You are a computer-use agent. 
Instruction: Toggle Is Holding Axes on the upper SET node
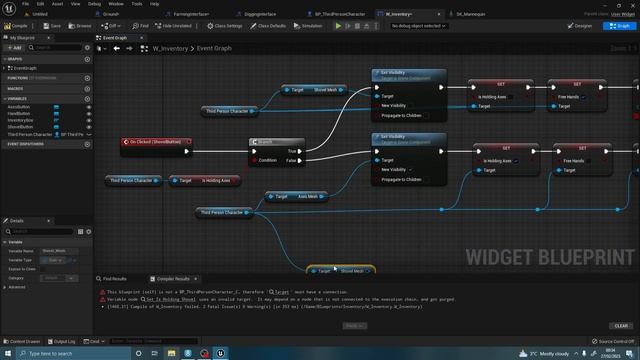click(x=511, y=97)
